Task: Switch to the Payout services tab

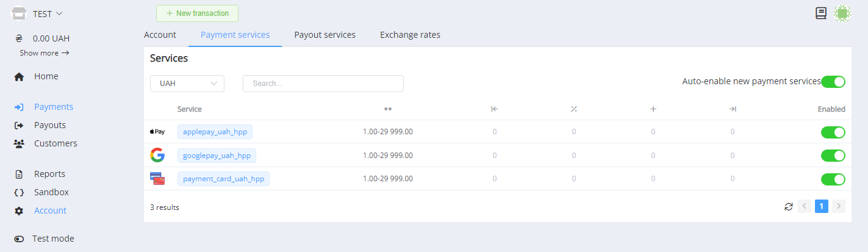Action: 325,35
